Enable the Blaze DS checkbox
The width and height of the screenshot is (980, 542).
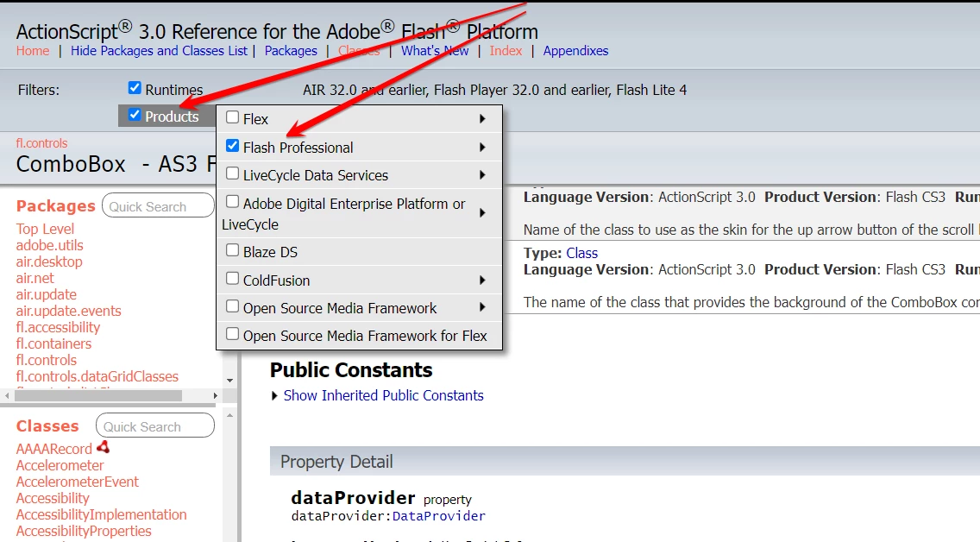233,250
